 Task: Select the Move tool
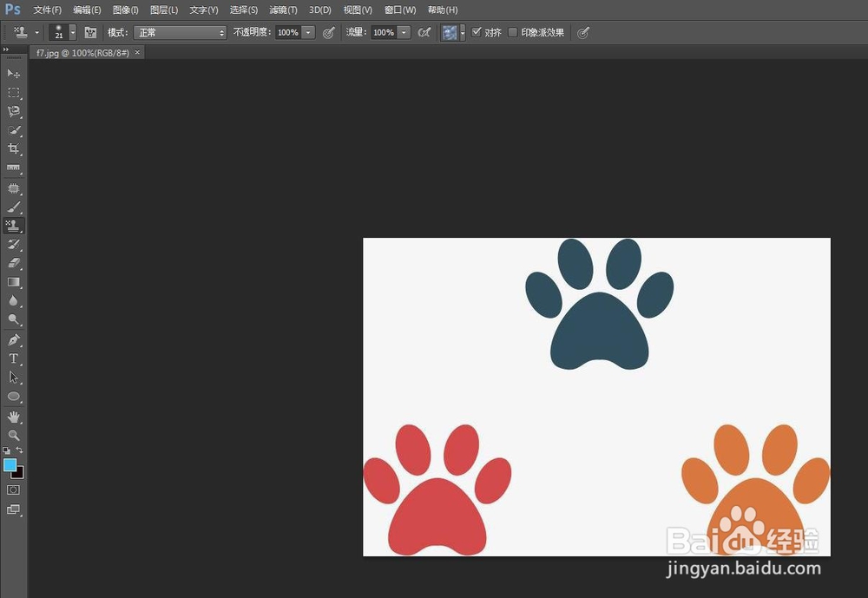tap(13, 74)
